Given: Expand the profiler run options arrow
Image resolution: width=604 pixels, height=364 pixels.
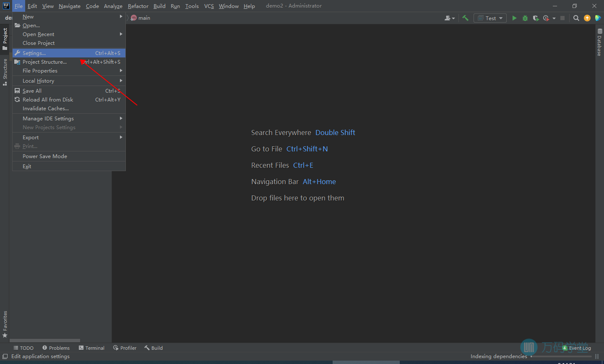Looking at the screenshot, I should 554,18.
